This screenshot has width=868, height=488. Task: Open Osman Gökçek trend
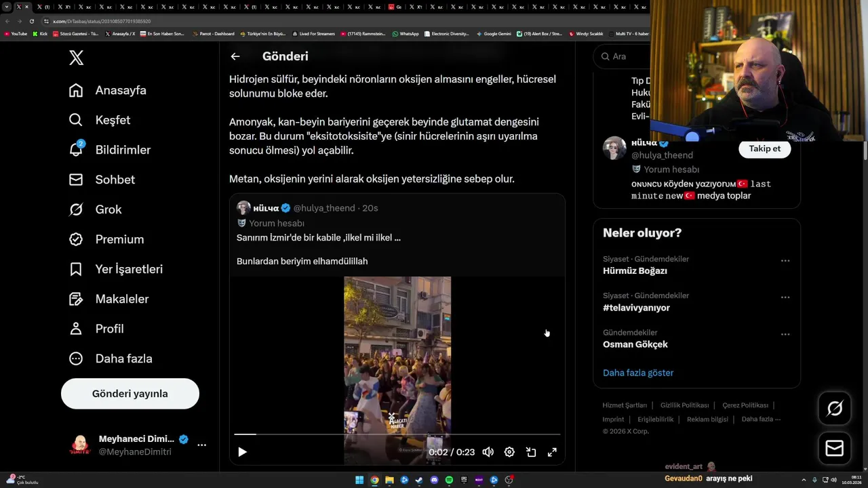(635, 344)
